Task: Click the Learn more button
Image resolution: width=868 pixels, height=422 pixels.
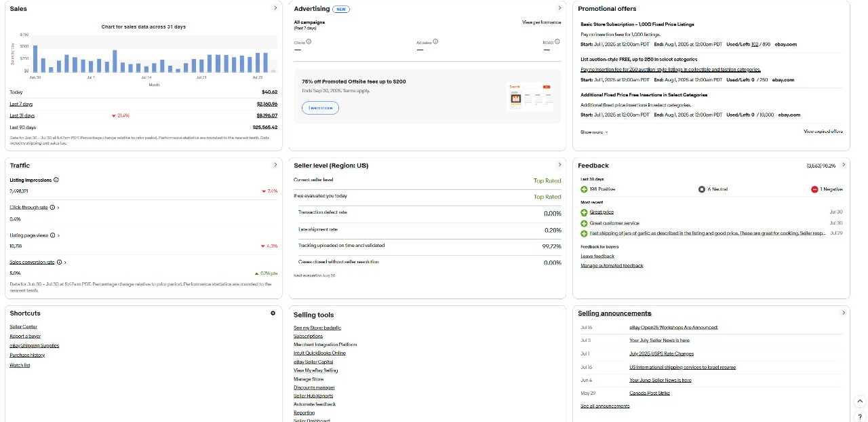Action: (320, 108)
